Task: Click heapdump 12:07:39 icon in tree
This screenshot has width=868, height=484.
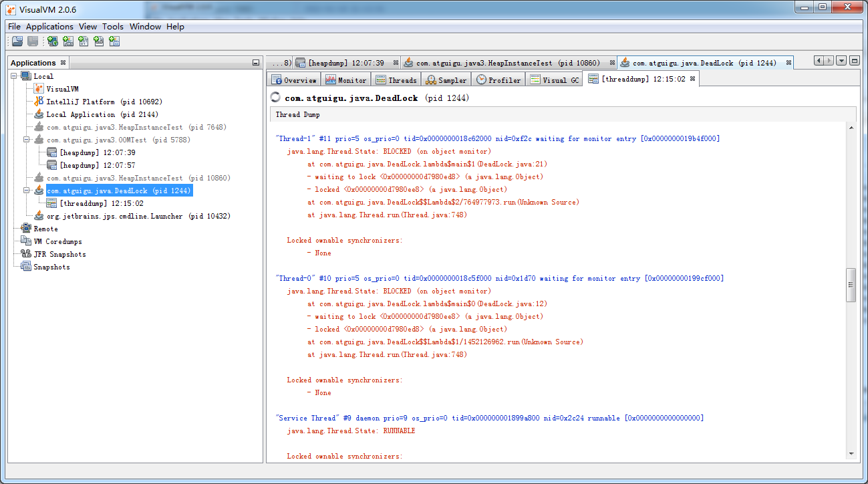Action: point(51,152)
